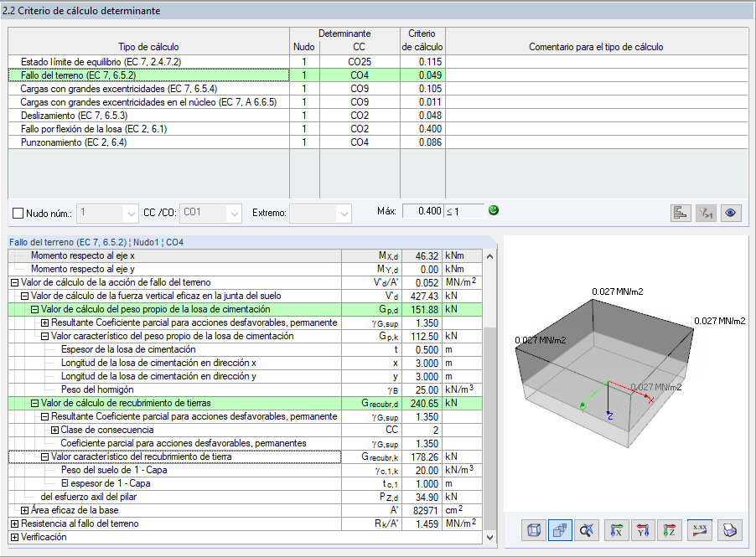Click the CO25 cell in the CC column
756x557 pixels.
point(360,62)
